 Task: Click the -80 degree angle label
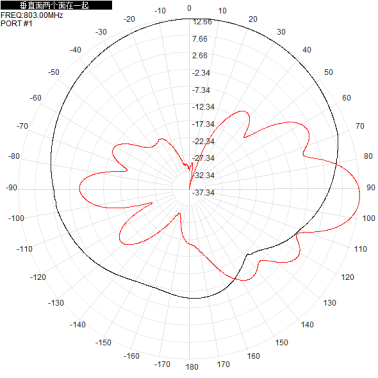click(14, 156)
